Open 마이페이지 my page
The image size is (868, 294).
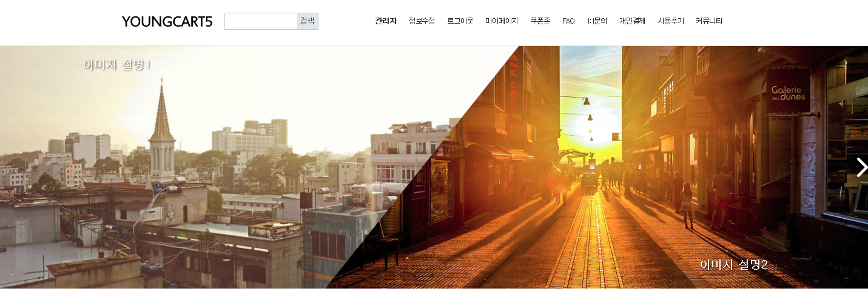pyautogui.click(x=502, y=21)
